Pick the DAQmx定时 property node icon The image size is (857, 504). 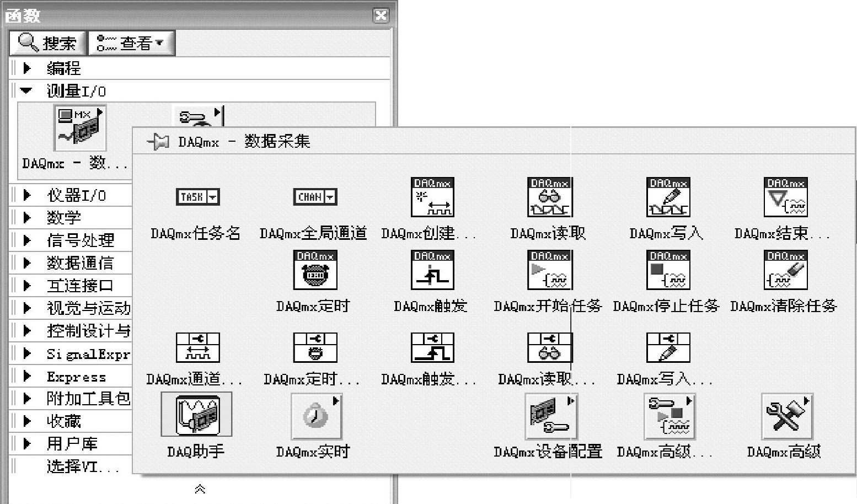pyautogui.click(x=315, y=347)
